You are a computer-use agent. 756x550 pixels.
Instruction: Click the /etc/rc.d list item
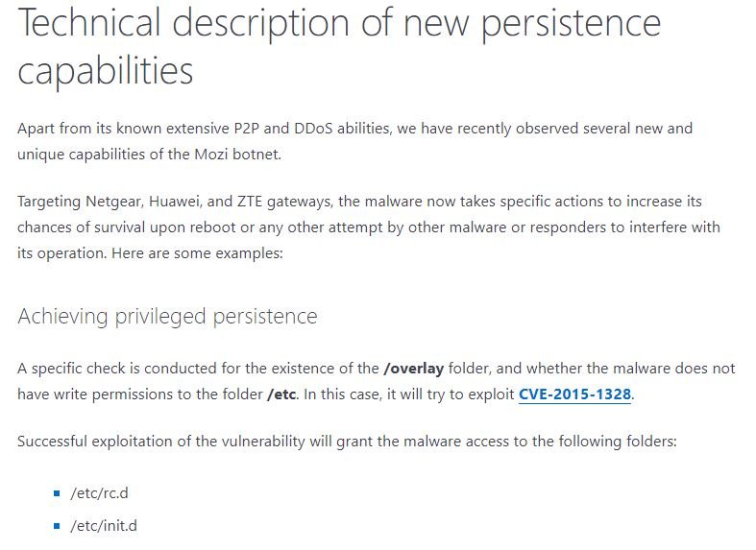[99, 493]
